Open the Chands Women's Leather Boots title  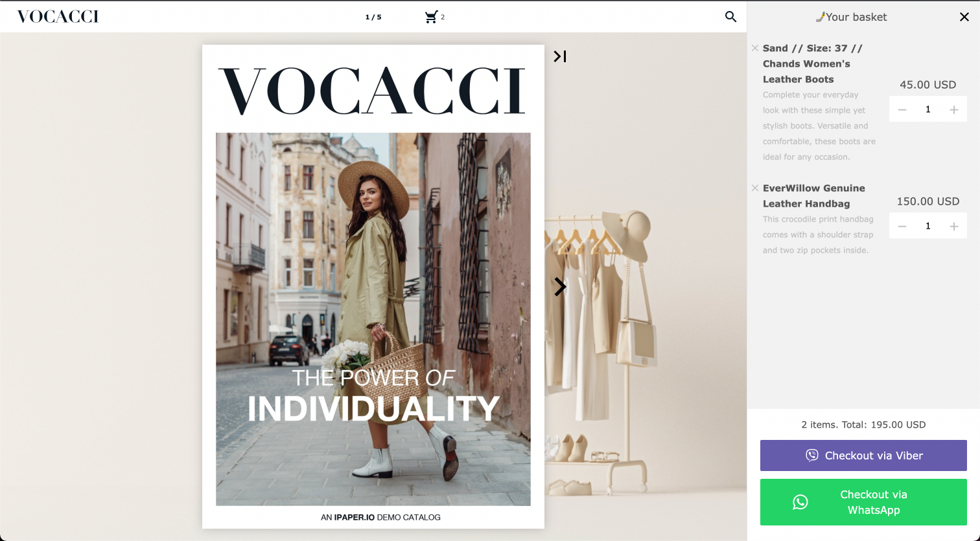point(813,63)
